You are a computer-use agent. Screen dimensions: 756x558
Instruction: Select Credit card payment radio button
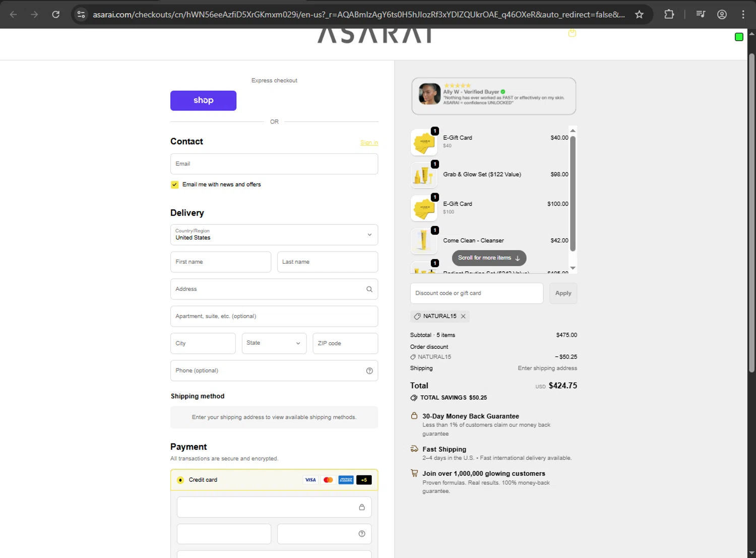coord(180,480)
